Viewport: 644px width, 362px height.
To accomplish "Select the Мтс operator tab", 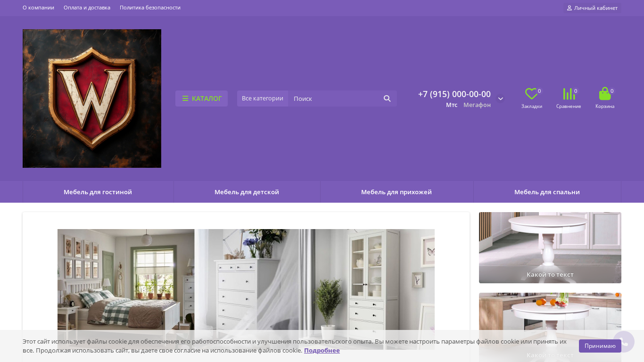I will 452,105.
